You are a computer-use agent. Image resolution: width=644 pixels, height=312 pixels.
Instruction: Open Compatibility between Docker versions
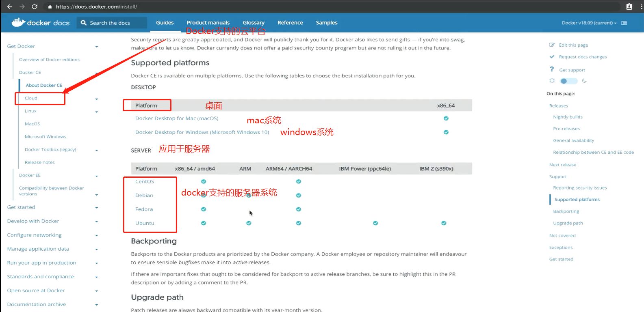[x=51, y=191]
